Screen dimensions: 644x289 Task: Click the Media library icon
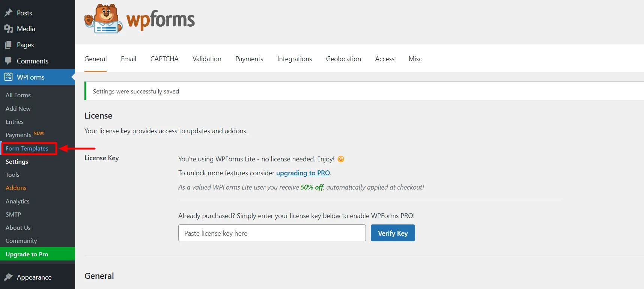(8, 29)
